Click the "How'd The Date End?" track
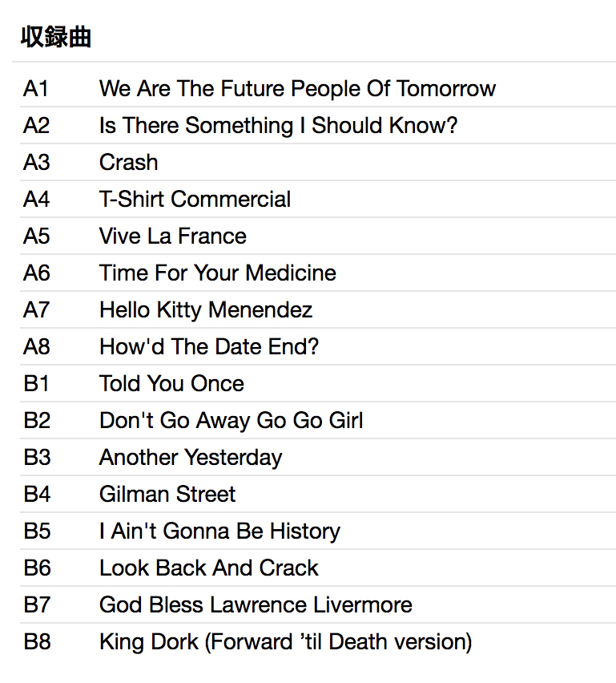Screen dimensions: 616x683 click(209, 347)
